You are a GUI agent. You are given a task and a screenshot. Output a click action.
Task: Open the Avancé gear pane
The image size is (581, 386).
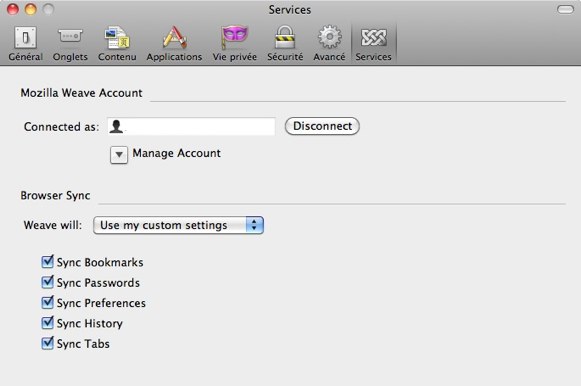329,43
